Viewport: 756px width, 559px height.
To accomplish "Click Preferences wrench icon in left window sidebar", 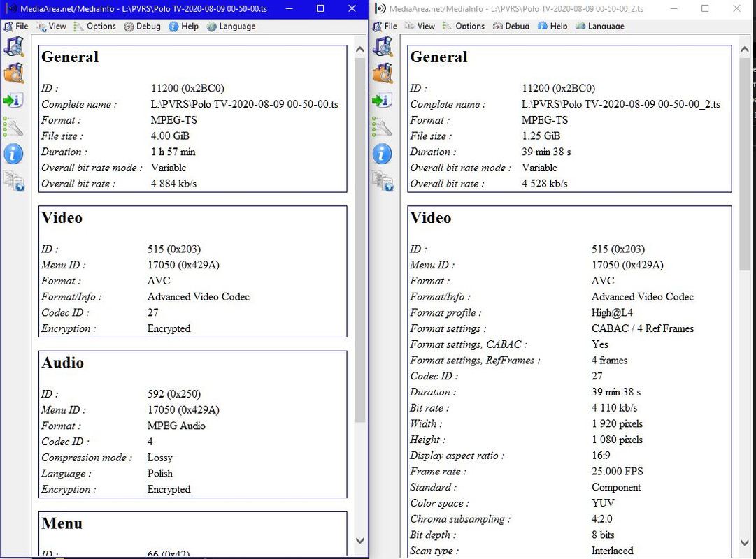I will click(13, 127).
